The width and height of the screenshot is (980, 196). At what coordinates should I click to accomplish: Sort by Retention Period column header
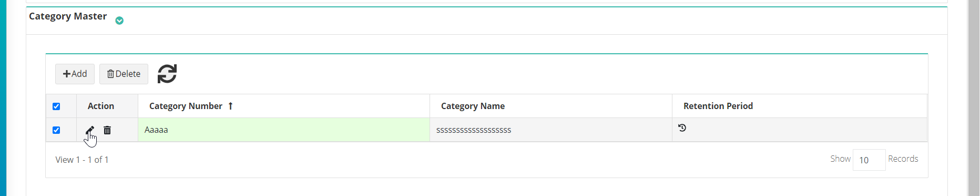click(718, 106)
